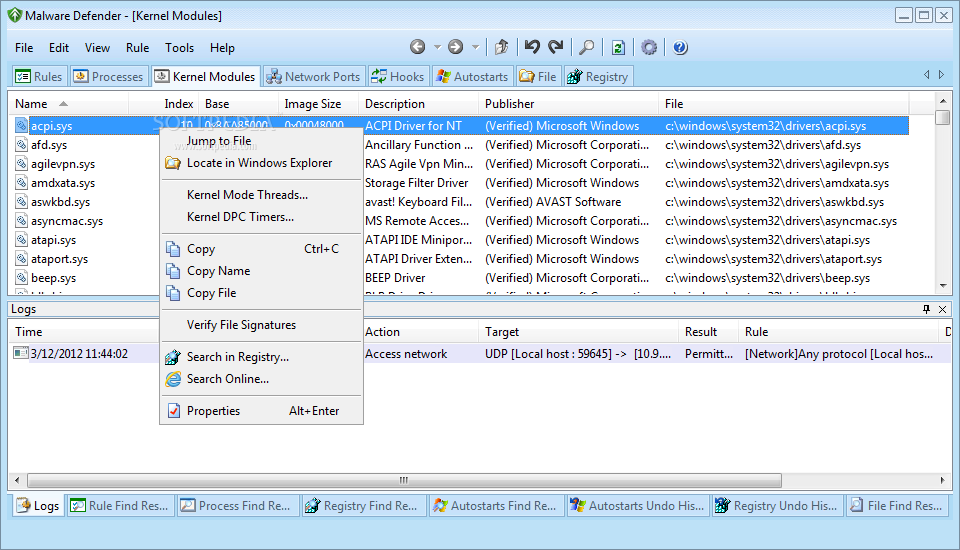960x550 pixels.
Task: Choose Copy File in the context menu
Action: (261, 293)
